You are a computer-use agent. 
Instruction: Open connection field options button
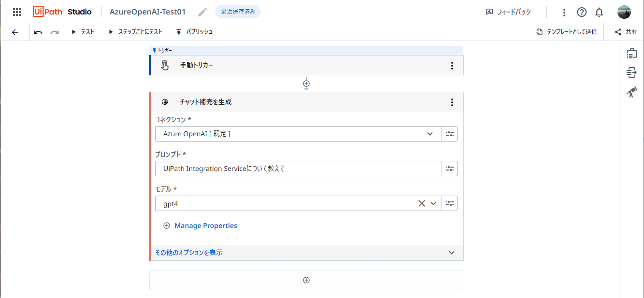450,134
